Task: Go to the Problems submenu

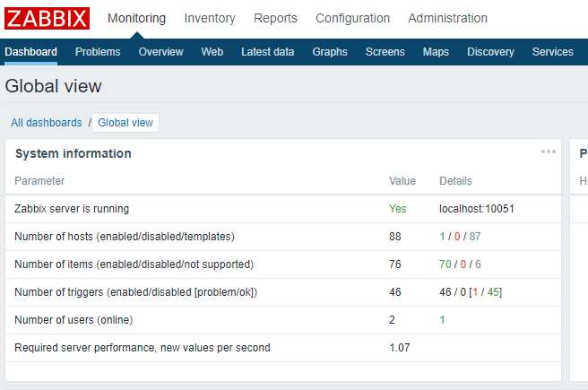Action: [98, 52]
